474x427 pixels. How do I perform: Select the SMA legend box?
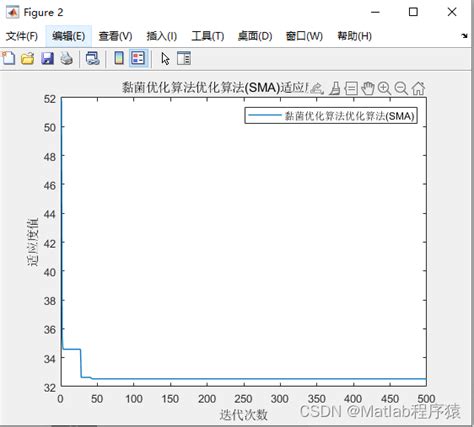tap(331, 116)
